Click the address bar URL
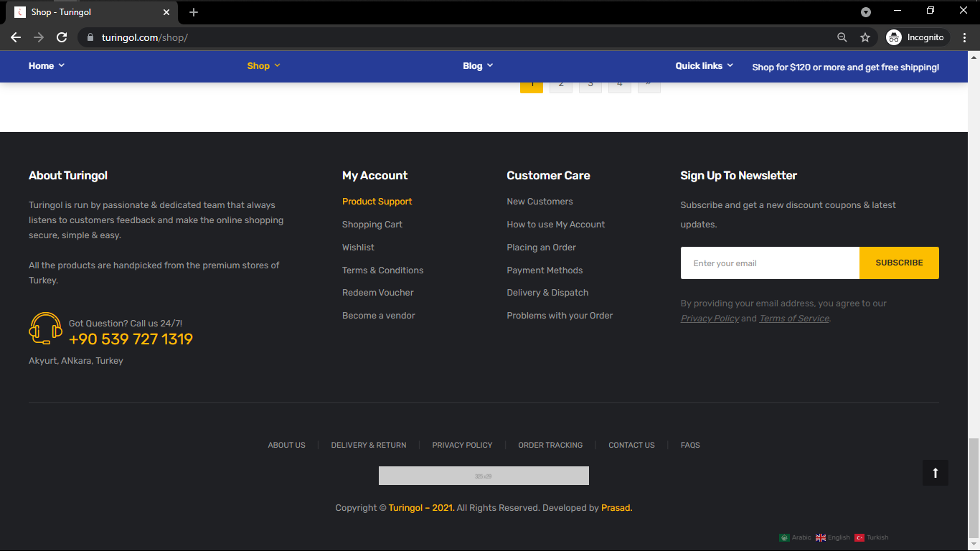 coord(145,37)
